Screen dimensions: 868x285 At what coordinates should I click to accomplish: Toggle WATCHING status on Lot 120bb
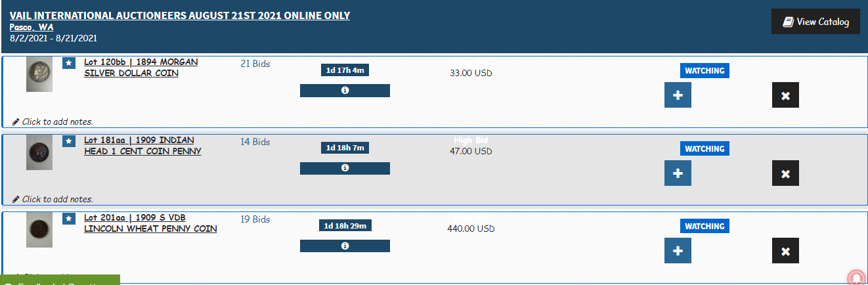coord(705,71)
